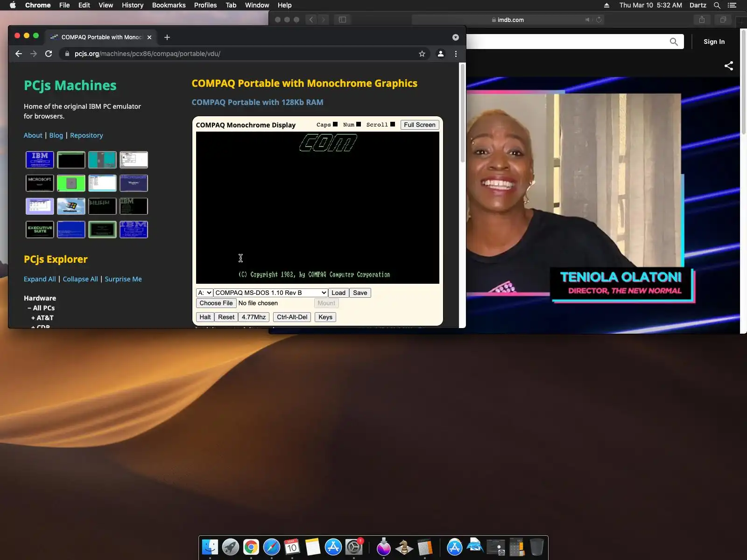Click the IMDb search magnifier icon
747x560 pixels.
click(674, 42)
